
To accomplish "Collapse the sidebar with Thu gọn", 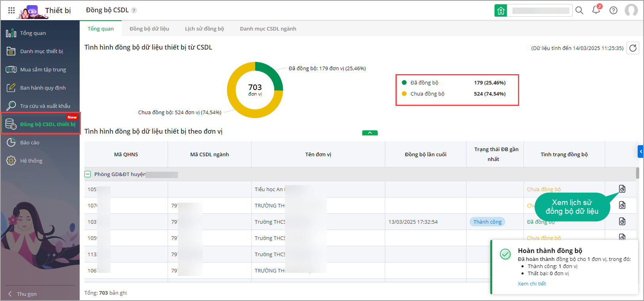I will pos(23,294).
